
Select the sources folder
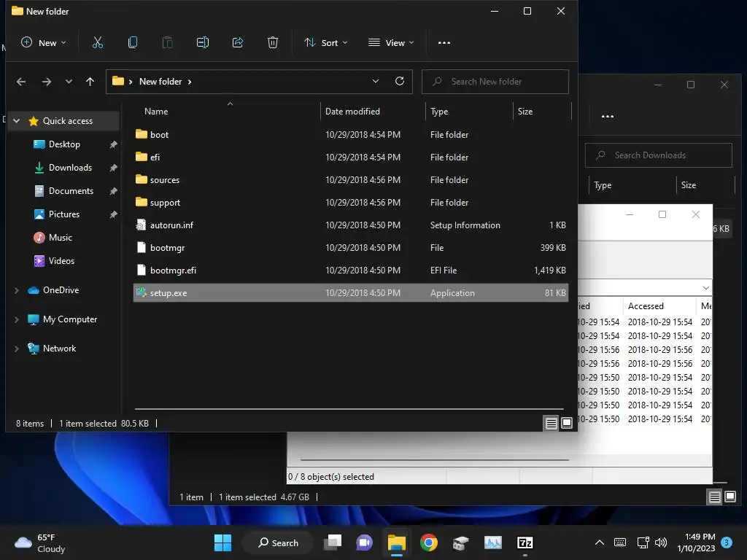(x=351, y=180)
